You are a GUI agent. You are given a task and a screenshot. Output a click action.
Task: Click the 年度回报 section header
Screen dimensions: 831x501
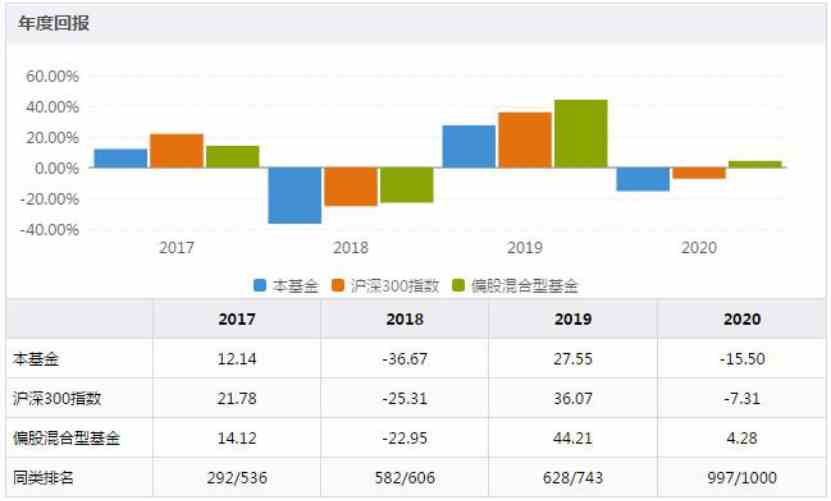click(x=54, y=23)
